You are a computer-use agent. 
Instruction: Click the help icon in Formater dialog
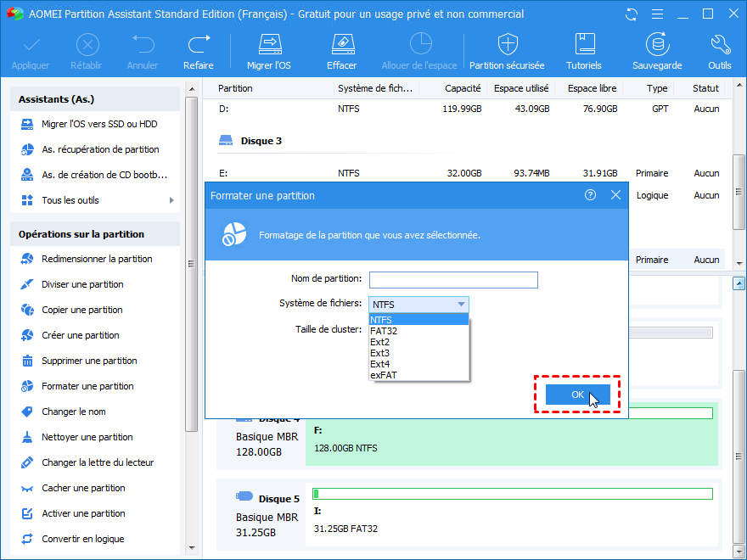[x=590, y=195]
